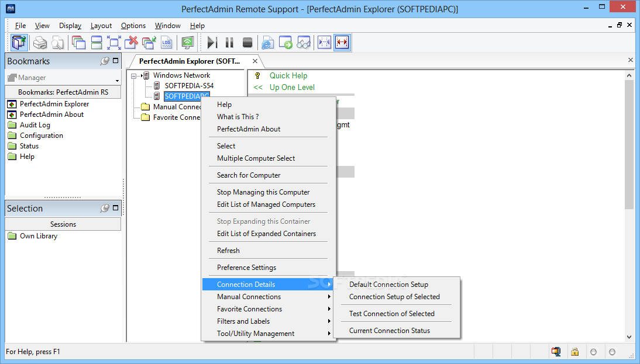Image resolution: width=640 pixels, height=364 pixels.
Task: Pin the Selection panel
Action: point(105,208)
